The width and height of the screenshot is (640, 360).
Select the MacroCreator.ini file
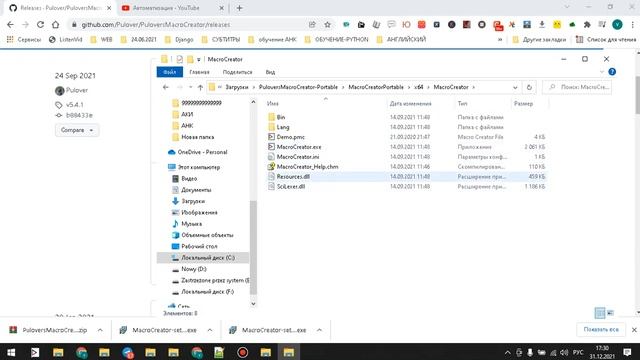pos(298,157)
